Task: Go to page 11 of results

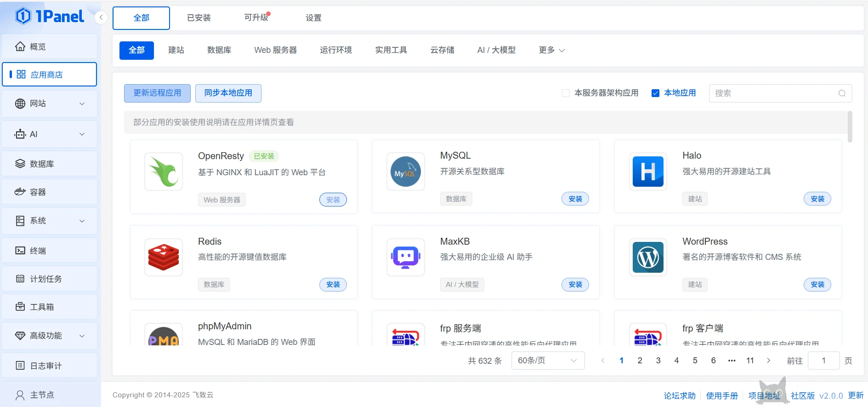Action: click(750, 361)
